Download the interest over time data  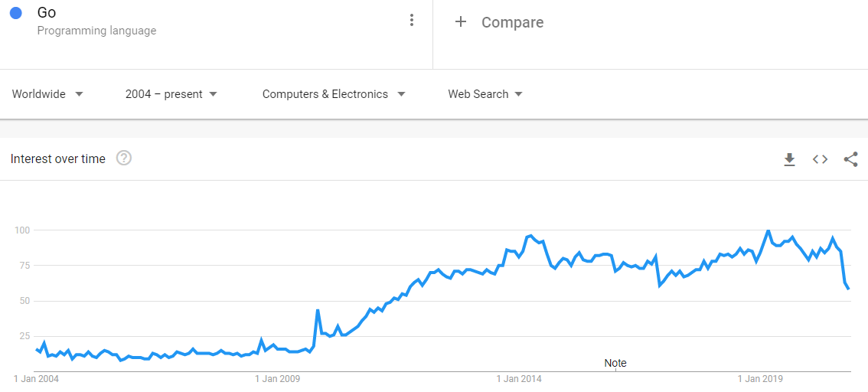[789, 159]
